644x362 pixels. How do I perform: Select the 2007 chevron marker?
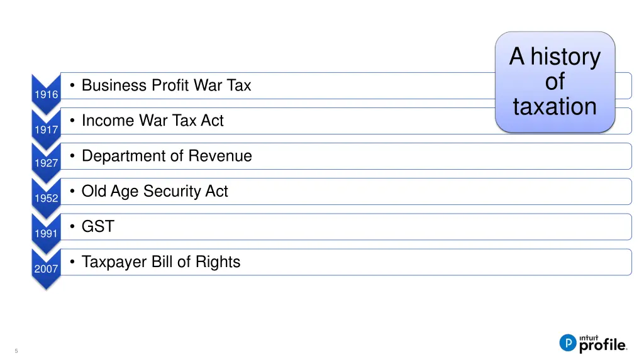[47, 268]
